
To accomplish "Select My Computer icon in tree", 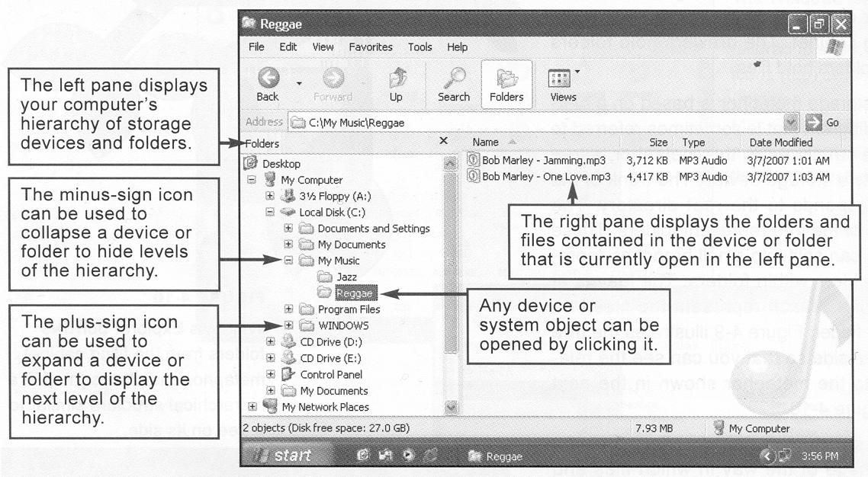I will coord(270,179).
